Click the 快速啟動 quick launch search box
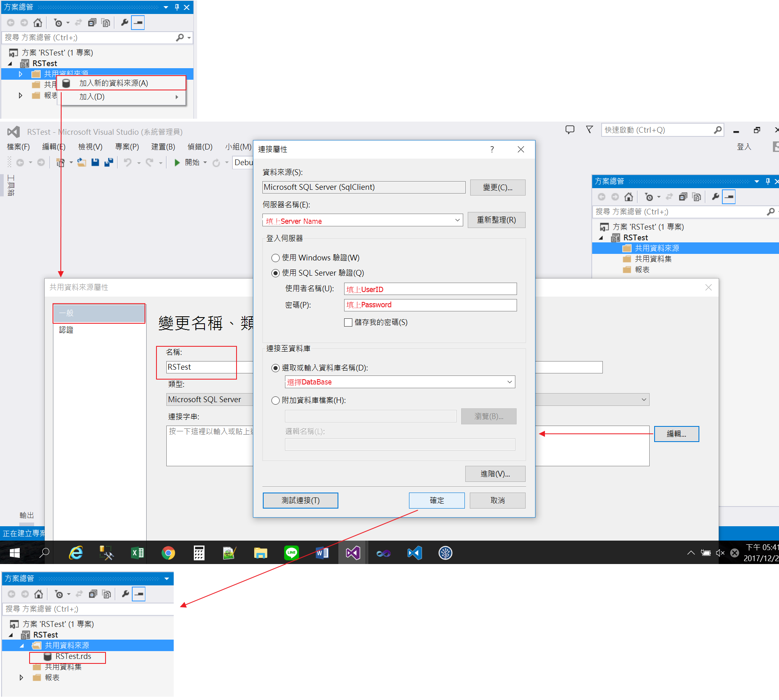 pyautogui.click(x=662, y=130)
